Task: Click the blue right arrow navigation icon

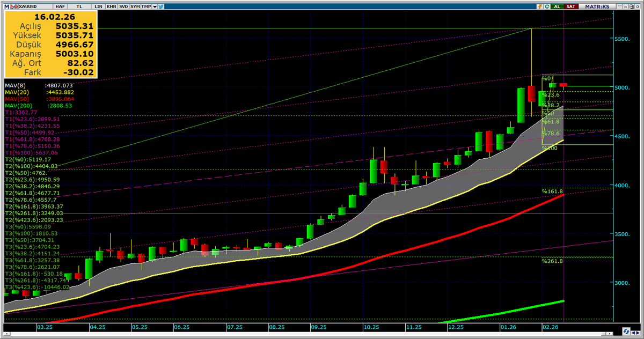Action: [x=638, y=333]
